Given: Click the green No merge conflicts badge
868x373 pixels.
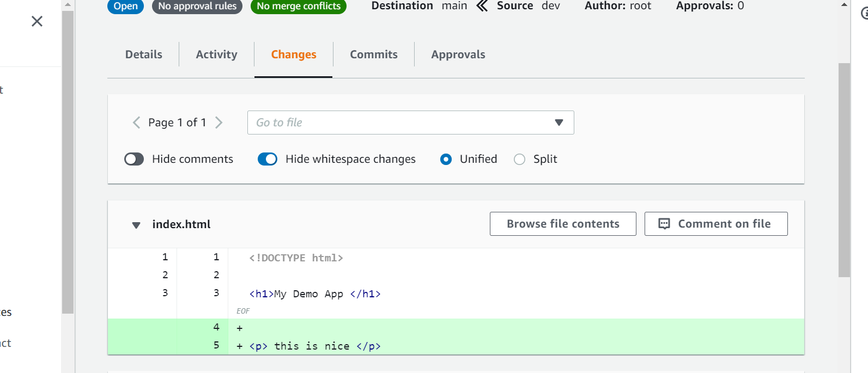Looking at the screenshot, I should point(299,6).
